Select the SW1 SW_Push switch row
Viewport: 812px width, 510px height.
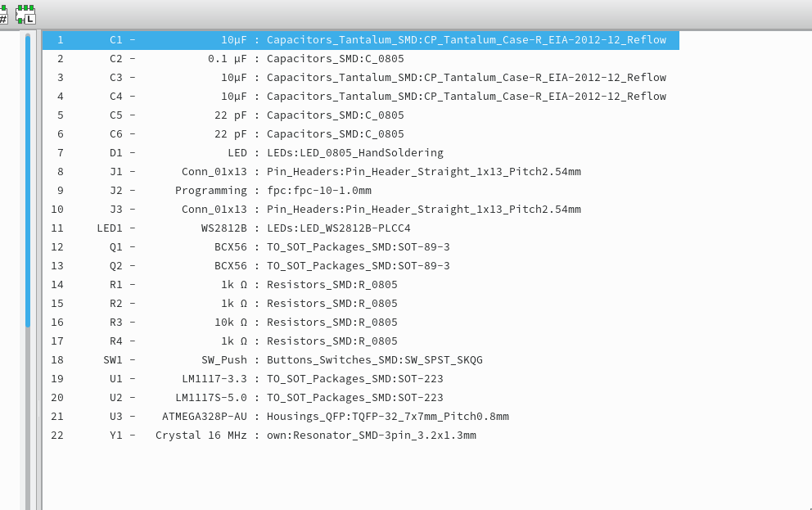(361, 360)
